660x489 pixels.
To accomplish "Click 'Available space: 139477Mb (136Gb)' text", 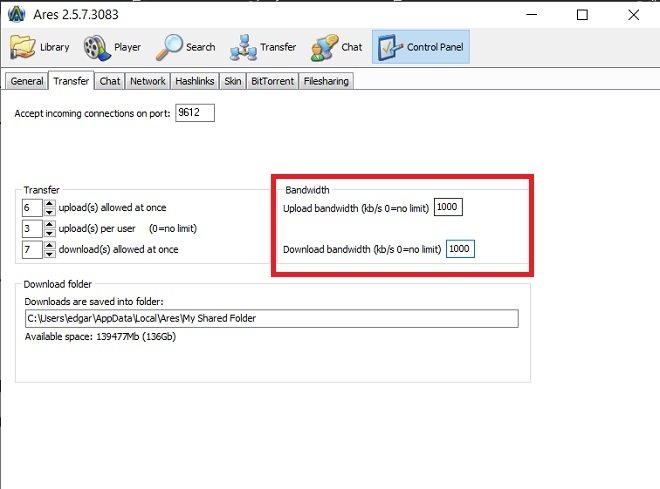I will [100, 337].
